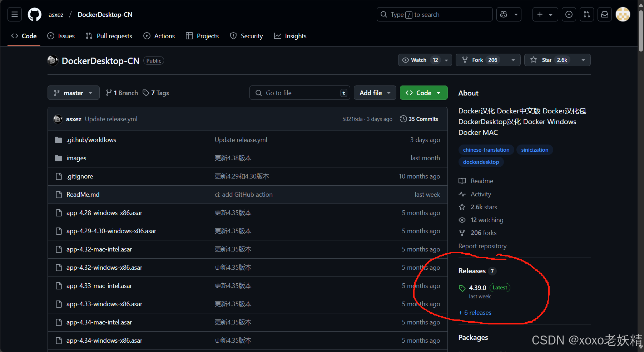
Task: View the 2.6k stars link
Action: pos(478,207)
